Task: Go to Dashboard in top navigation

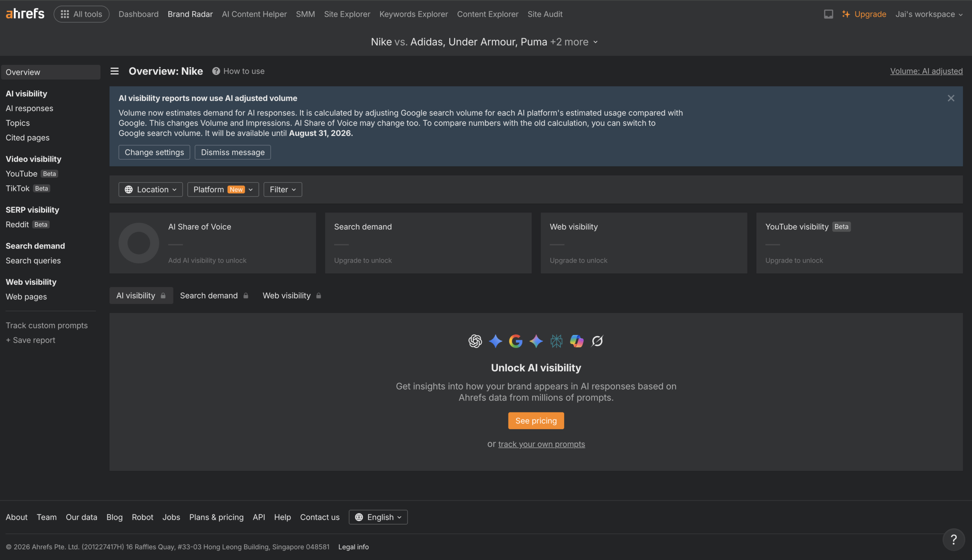Action: (139, 14)
